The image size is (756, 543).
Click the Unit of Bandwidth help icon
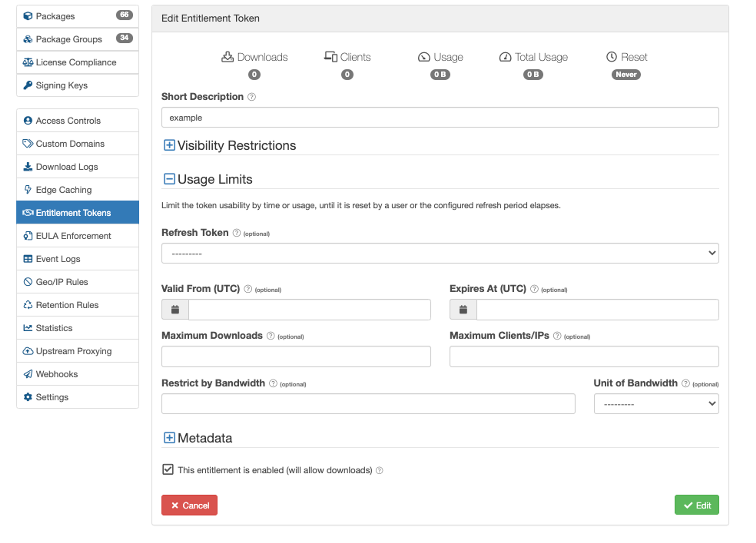(x=686, y=383)
